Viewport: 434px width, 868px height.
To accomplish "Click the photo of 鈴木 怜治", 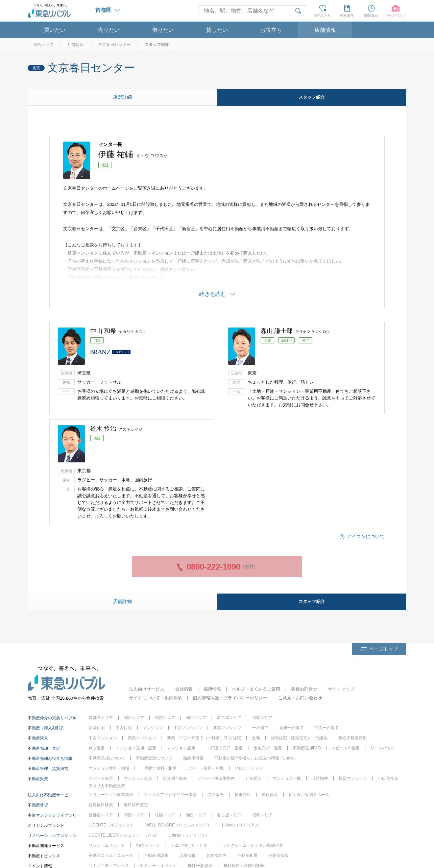I will pyautogui.click(x=71, y=444).
